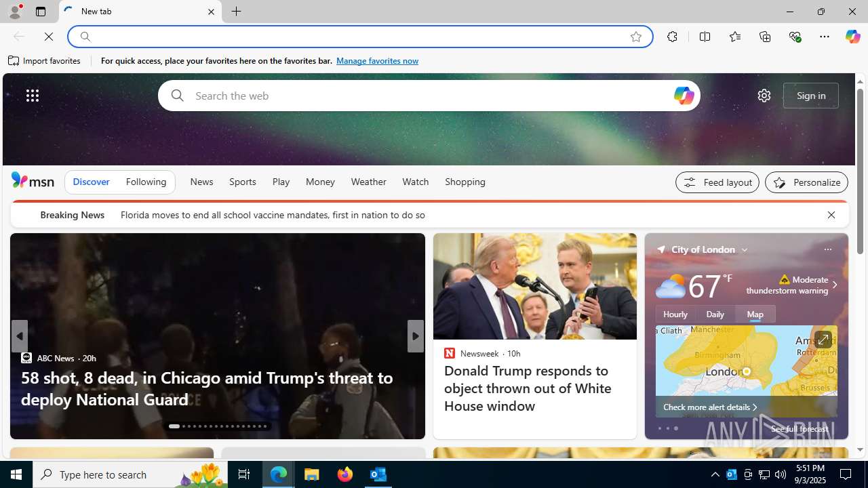Open the Action Center notifications
Image resolution: width=868 pixels, height=488 pixels.
tap(846, 474)
